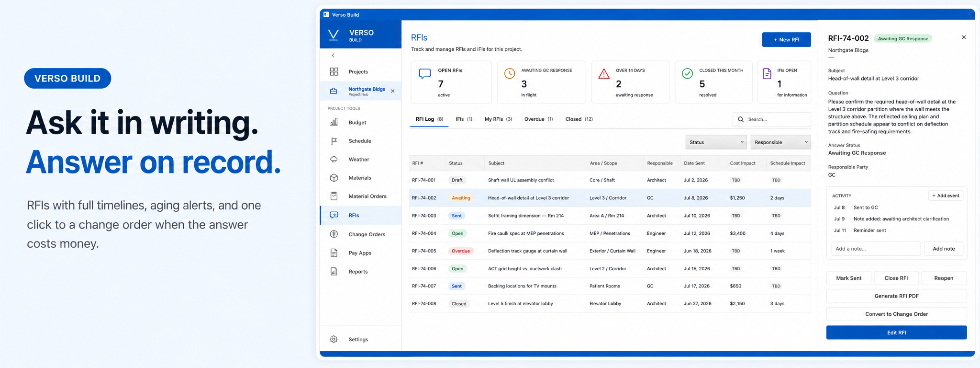Click subject Backing locations for TV mounts
The image size is (980, 368).
click(x=522, y=286)
